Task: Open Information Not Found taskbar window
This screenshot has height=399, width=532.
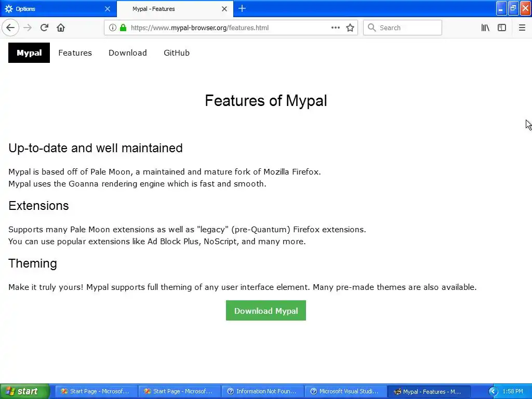Action: (x=262, y=391)
